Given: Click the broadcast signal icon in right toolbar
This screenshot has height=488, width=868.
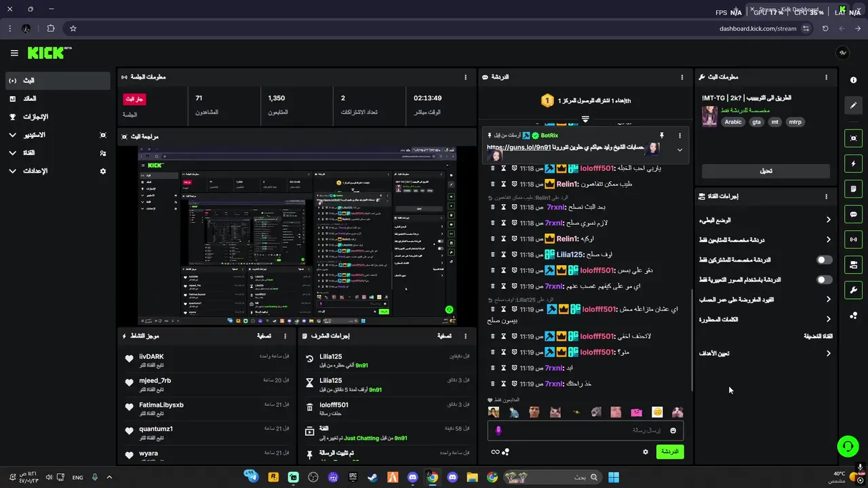Looking at the screenshot, I should 853,239.
